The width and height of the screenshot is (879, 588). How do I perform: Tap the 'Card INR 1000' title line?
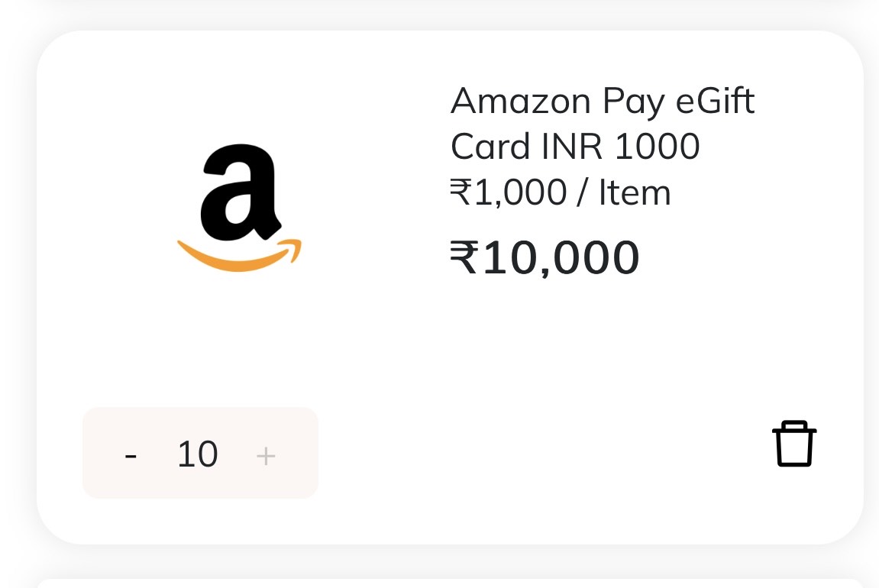coord(575,147)
